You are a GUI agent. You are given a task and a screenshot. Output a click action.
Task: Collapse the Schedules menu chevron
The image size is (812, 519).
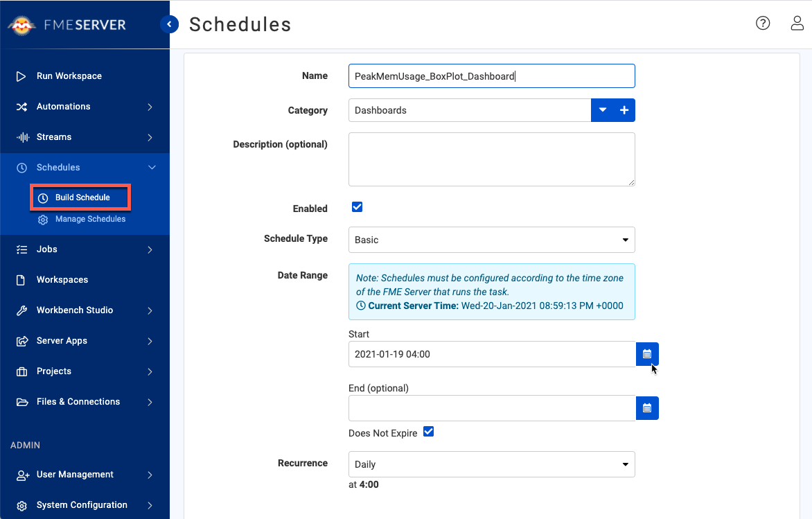(x=152, y=167)
